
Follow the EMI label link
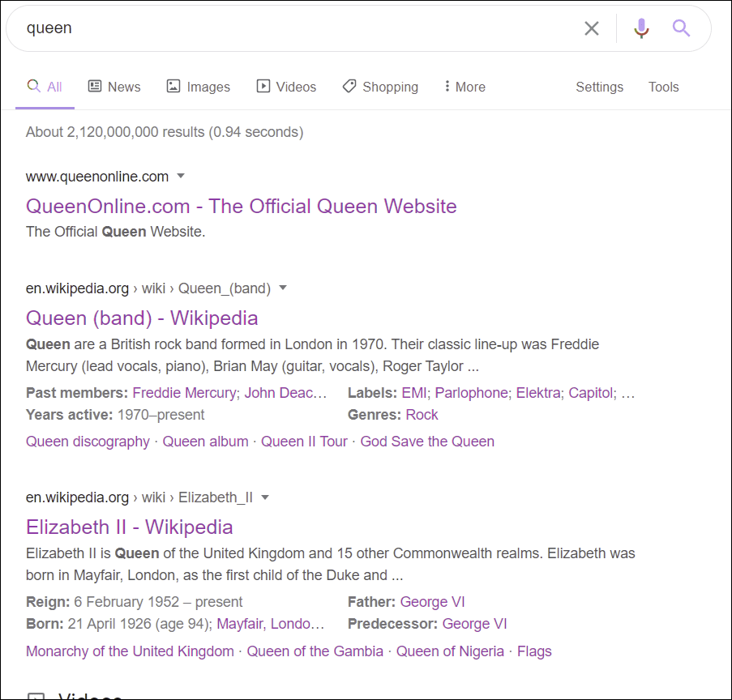(x=414, y=392)
